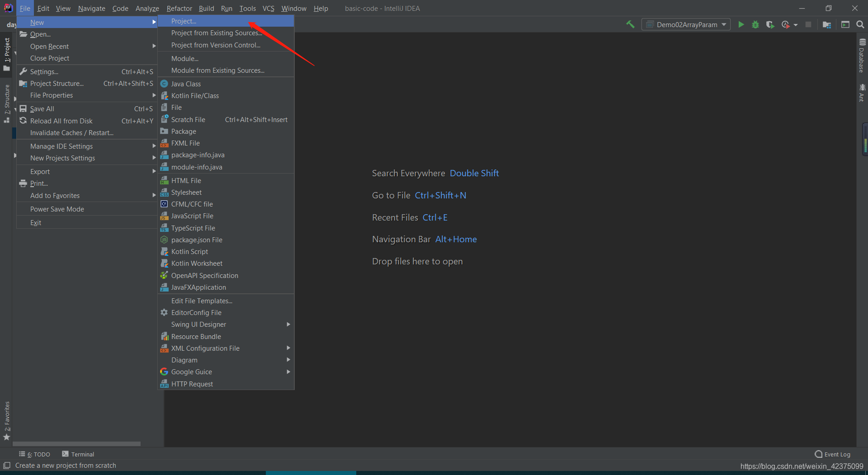Click Exit in File menu
Viewport: 868px width, 475px height.
[87, 223]
